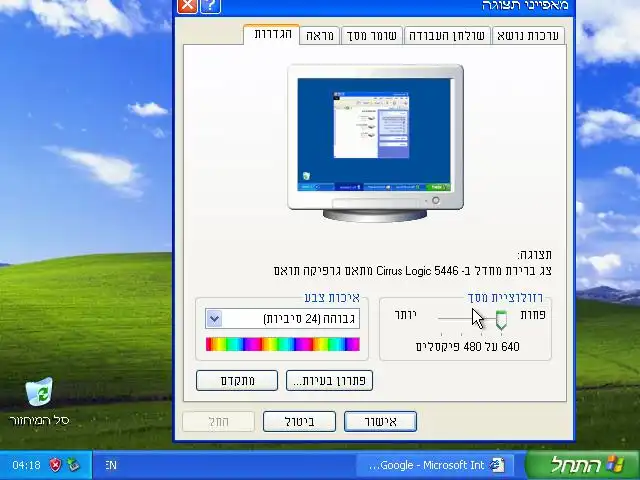The image size is (640, 480).
Task: Select the שומר מסך tab
Action: pos(372,36)
